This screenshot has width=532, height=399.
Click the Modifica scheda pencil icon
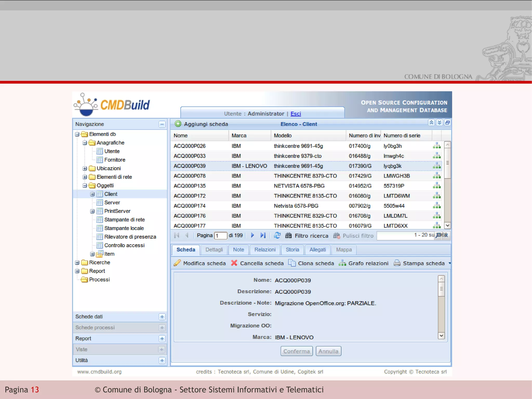pos(177,263)
